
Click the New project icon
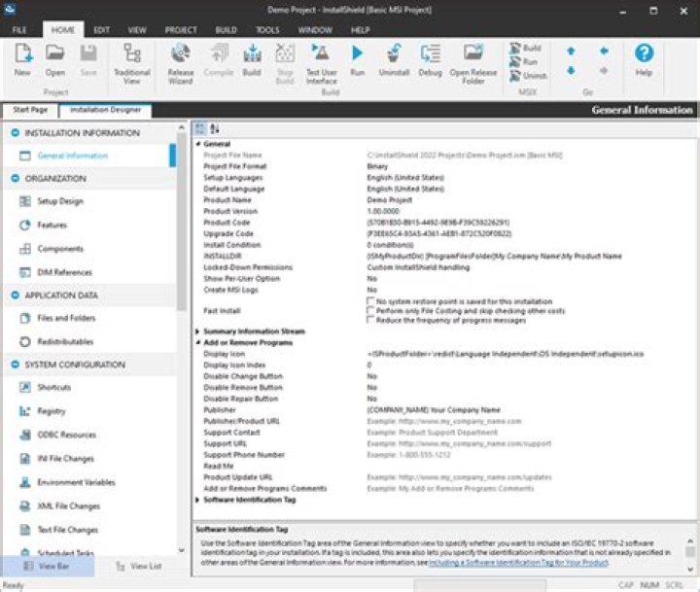click(x=22, y=53)
